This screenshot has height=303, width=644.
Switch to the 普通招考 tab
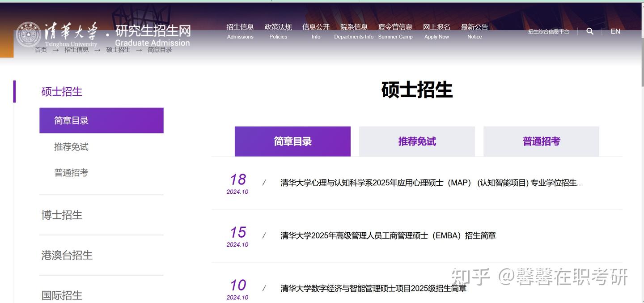click(x=541, y=141)
